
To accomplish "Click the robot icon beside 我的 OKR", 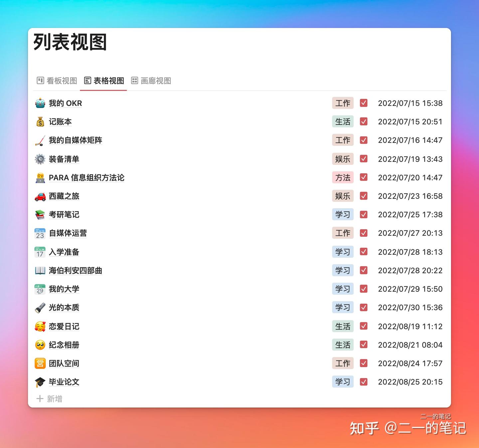I will pos(40,103).
